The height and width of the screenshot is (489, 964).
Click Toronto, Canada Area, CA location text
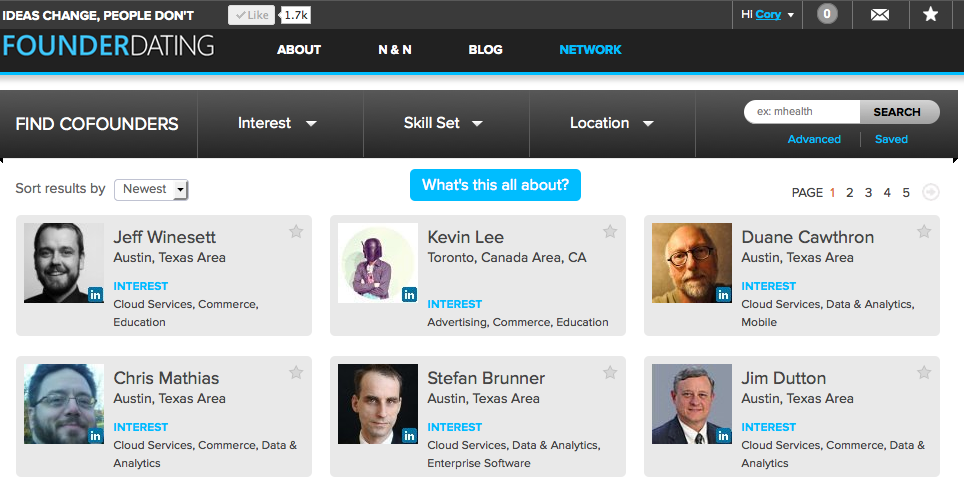click(507, 257)
